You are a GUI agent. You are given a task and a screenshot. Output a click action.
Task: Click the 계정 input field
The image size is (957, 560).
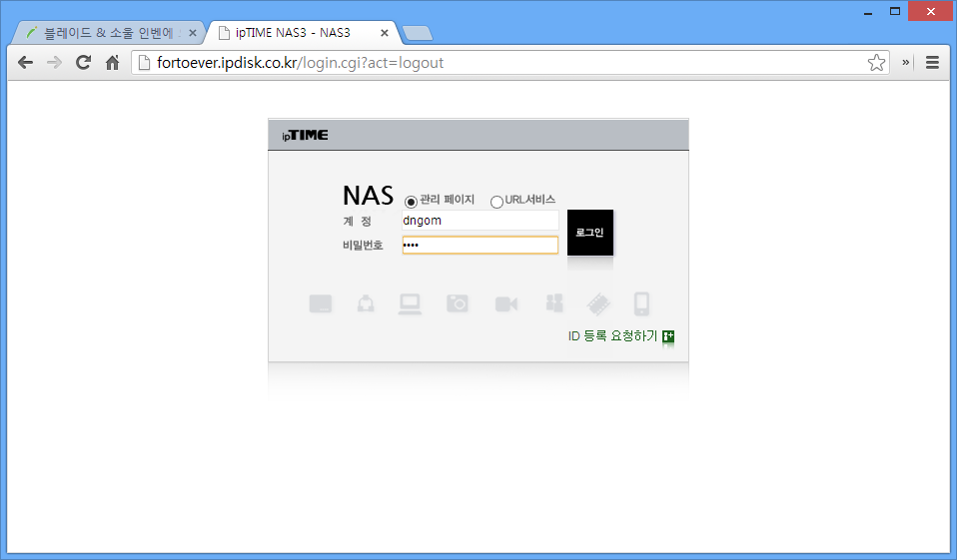coord(479,221)
